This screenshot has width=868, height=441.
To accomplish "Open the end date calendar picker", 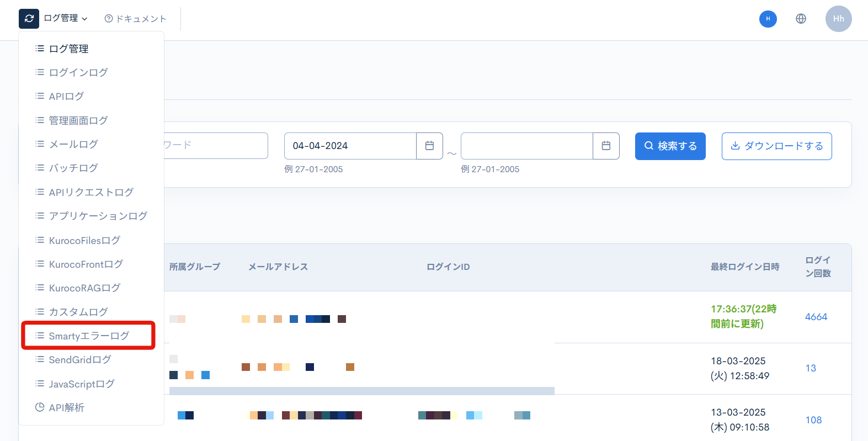I will (606, 146).
